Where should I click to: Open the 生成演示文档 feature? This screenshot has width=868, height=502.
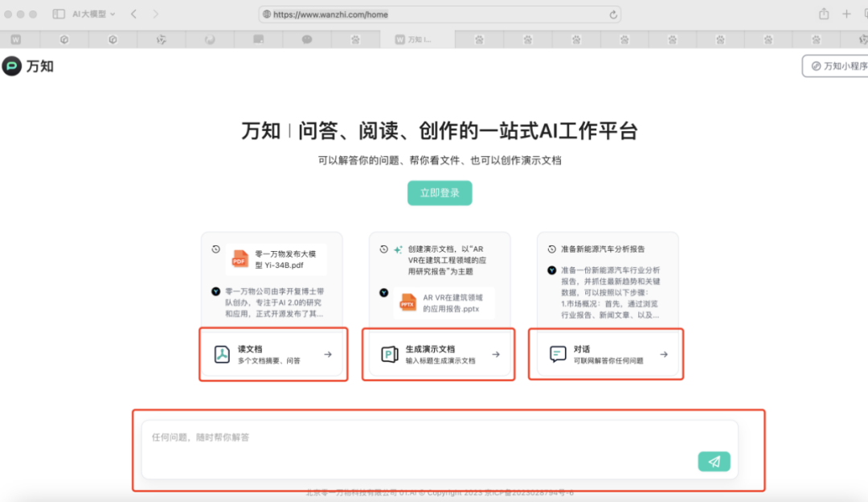tap(439, 354)
